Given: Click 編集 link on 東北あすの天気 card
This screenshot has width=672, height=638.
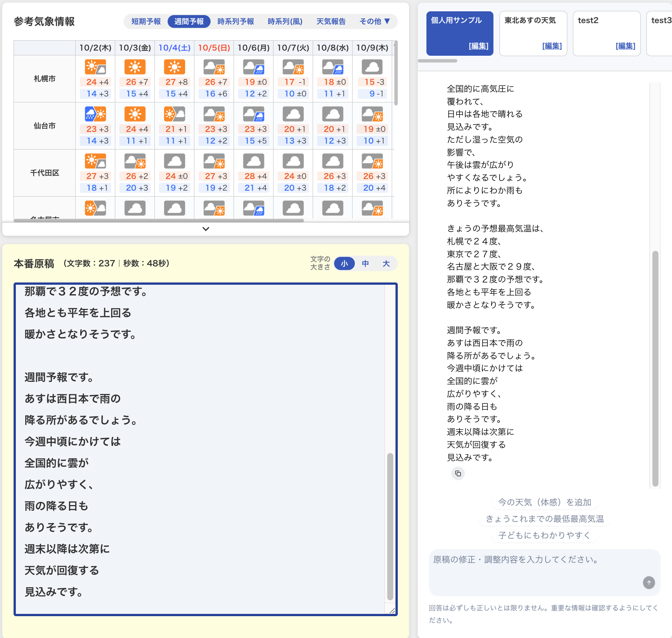Looking at the screenshot, I should point(552,46).
